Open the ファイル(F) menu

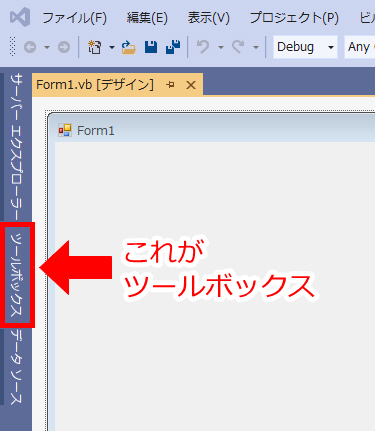point(74,18)
